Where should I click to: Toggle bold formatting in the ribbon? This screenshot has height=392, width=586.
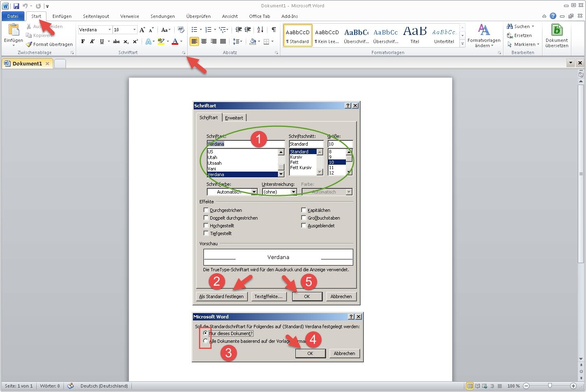(x=83, y=41)
